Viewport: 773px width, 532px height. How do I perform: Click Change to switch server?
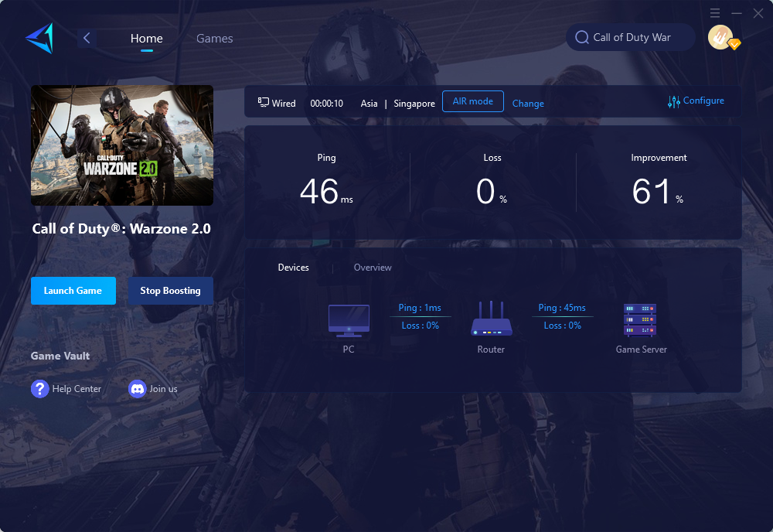point(528,104)
